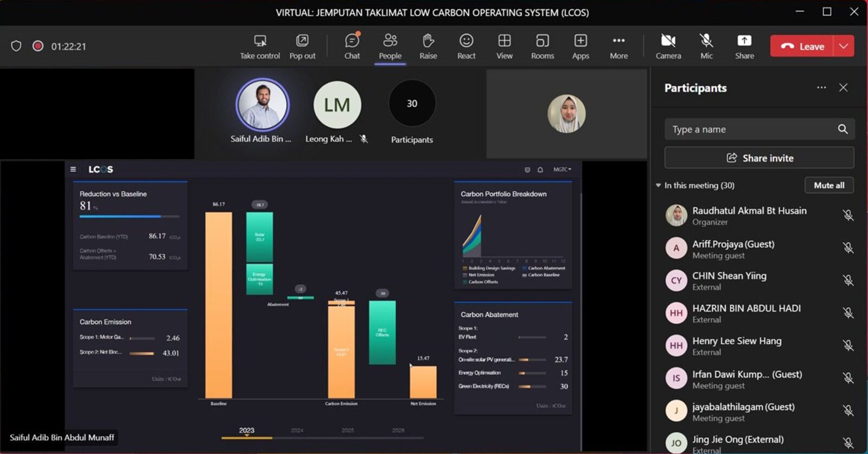Click the search magnifier icon

click(843, 129)
